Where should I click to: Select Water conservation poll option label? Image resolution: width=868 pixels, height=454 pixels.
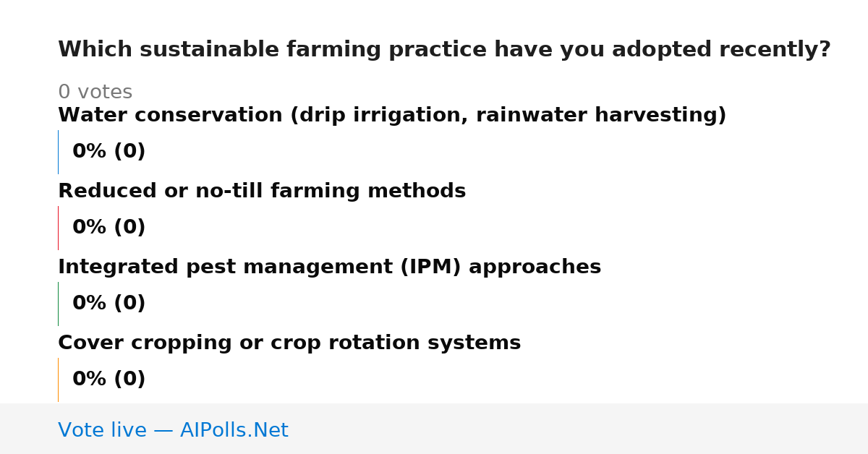(x=392, y=116)
